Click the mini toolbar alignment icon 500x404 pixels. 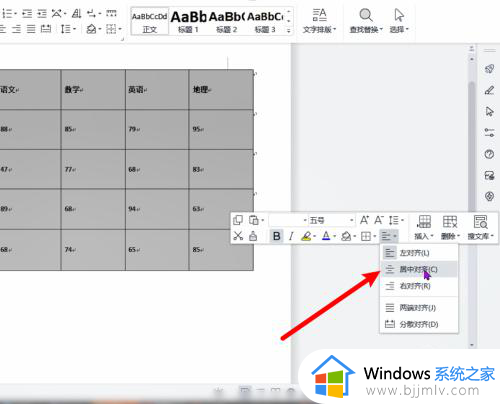(386, 236)
